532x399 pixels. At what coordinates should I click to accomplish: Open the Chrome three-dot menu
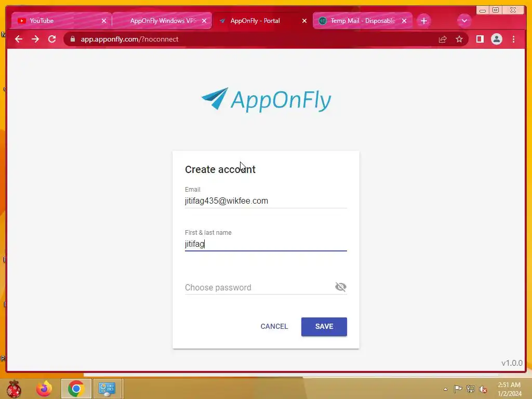[513, 39]
